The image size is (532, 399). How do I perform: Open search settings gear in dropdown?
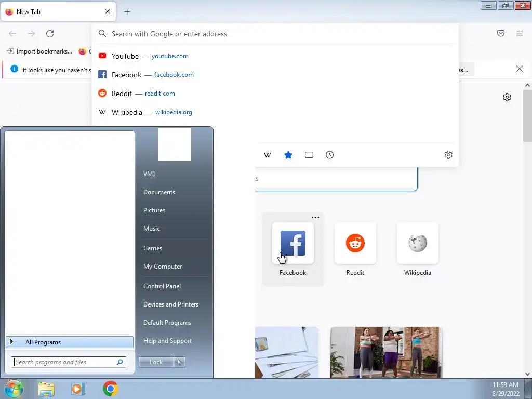(x=448, y=155)
